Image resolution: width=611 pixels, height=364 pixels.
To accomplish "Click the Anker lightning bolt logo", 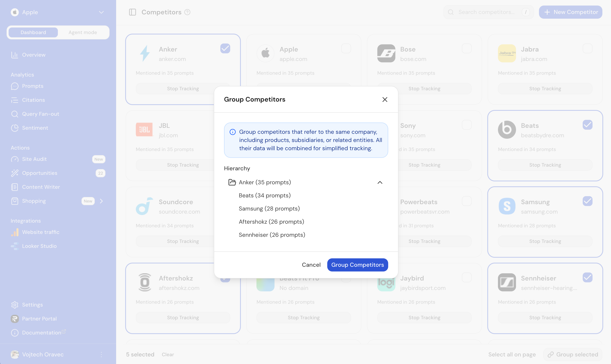I will pyautogui.click(x=145, y=53).
